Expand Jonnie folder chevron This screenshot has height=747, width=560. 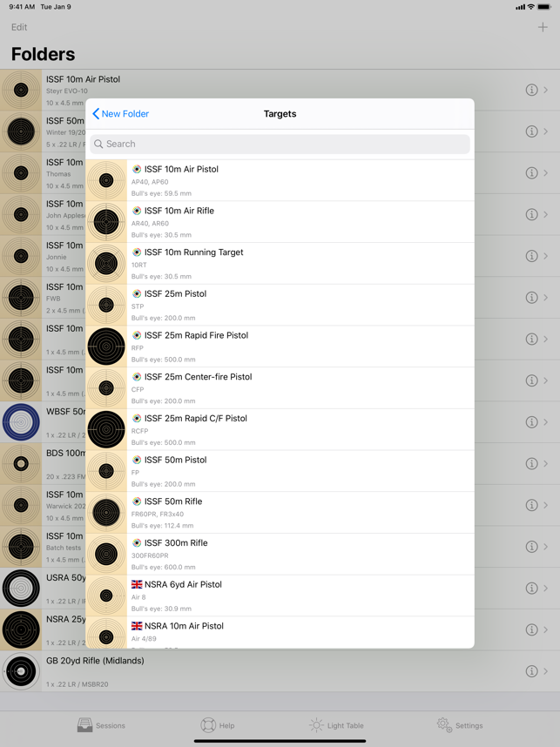546,256
